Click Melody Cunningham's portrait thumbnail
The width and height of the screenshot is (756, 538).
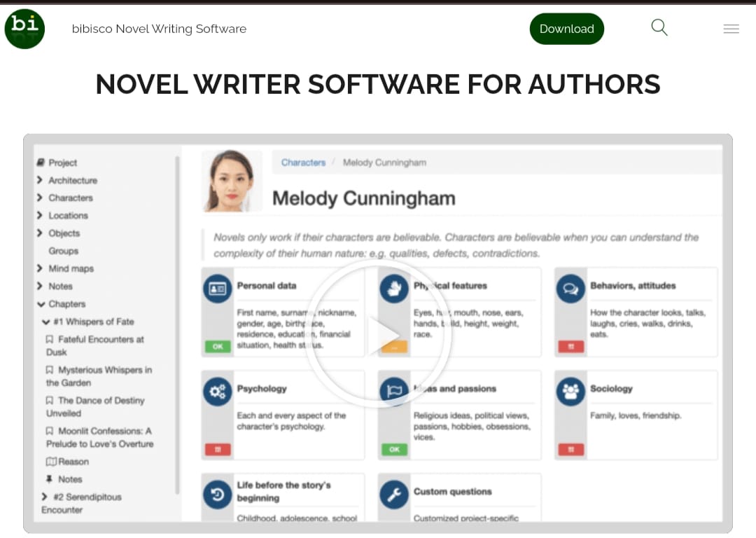point(232,181)
